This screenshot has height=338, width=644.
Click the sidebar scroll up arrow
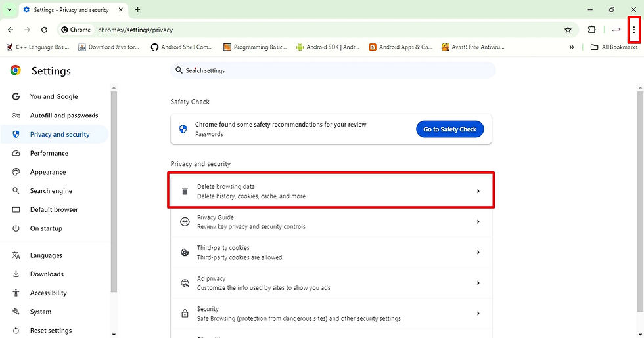click(x=114, y=88)
